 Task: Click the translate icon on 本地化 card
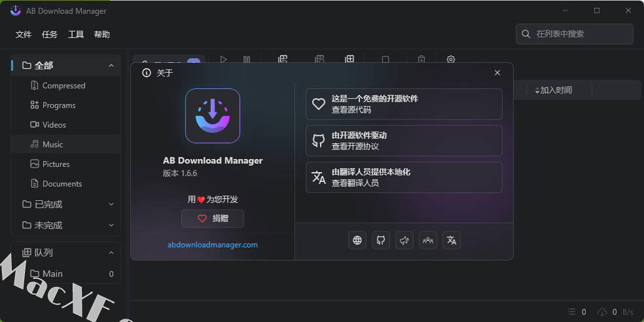[x=319, y=177]
